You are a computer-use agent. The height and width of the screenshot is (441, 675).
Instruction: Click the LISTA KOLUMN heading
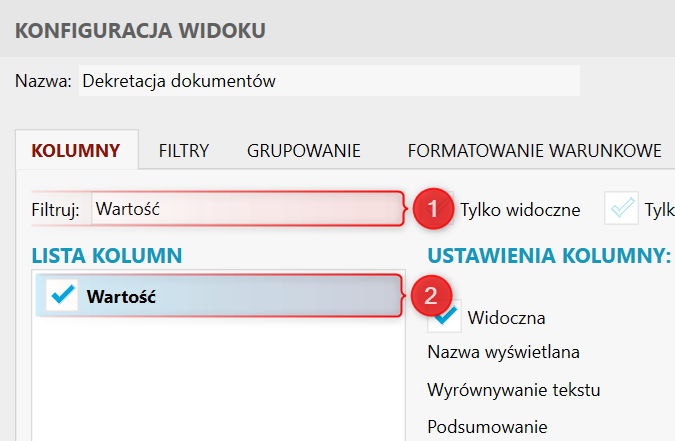coord(107,255)
